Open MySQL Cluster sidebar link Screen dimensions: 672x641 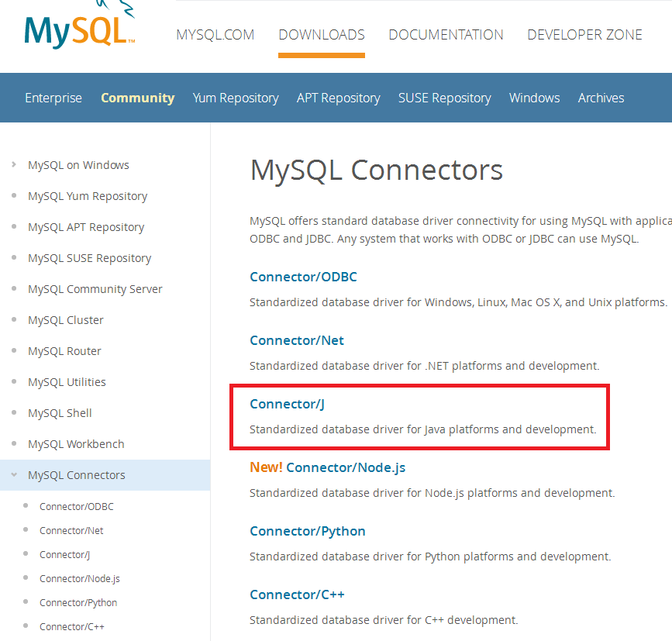(x=66, y=320)
